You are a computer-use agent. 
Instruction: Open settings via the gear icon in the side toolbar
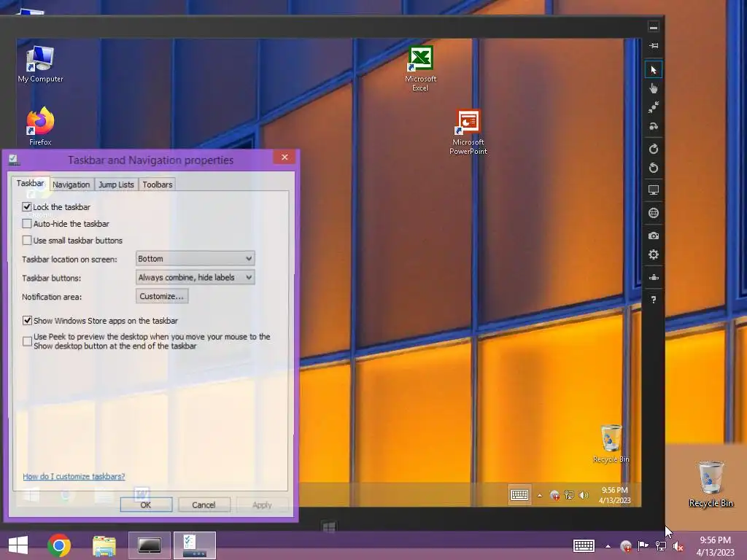[653, 254]
